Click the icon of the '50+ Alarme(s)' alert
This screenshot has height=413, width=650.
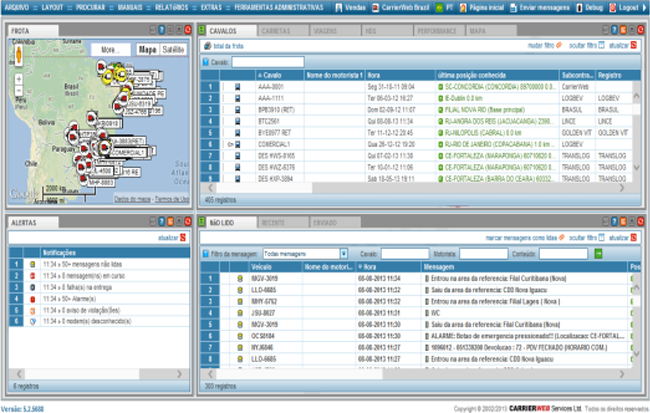point(32,299)
